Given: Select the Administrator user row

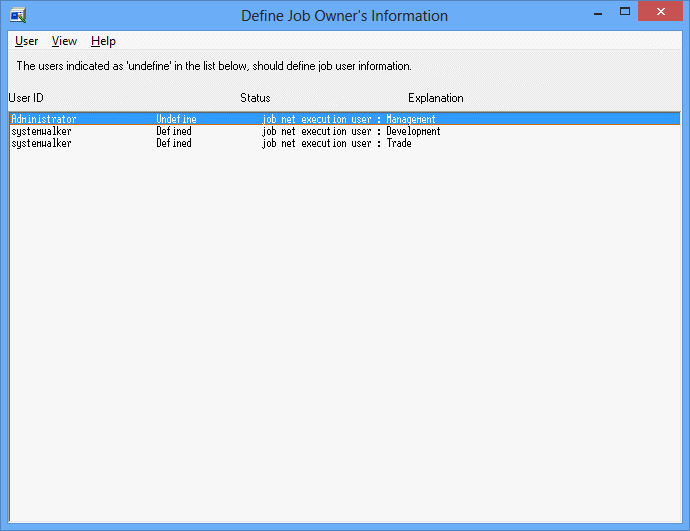Looking at the screenshot, I should pos(345,119).
